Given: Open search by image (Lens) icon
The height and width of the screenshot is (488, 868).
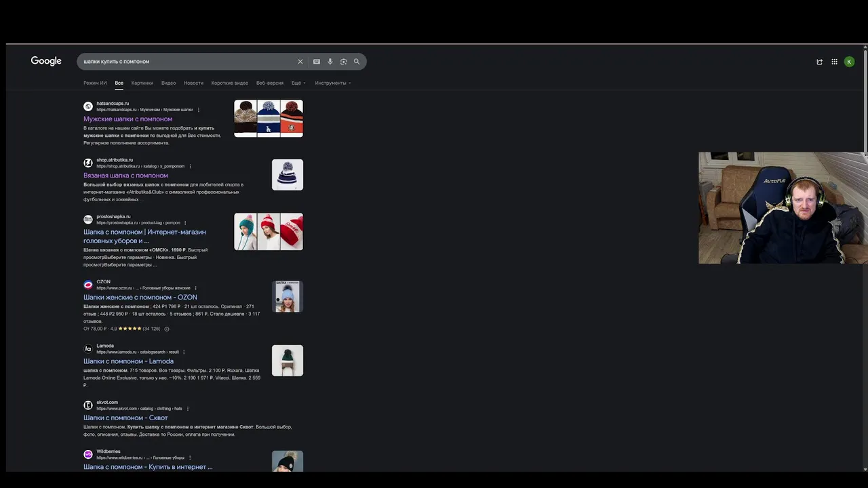Looking at the screenshot, I should coord(344,62).
